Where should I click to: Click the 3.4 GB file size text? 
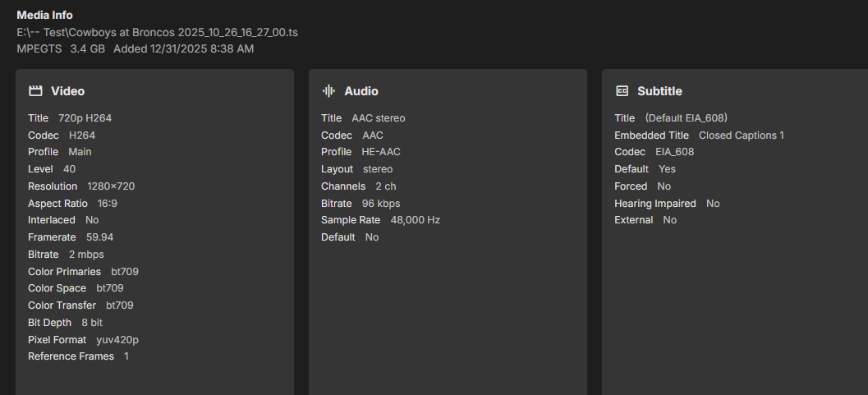[x=88, y=49]
